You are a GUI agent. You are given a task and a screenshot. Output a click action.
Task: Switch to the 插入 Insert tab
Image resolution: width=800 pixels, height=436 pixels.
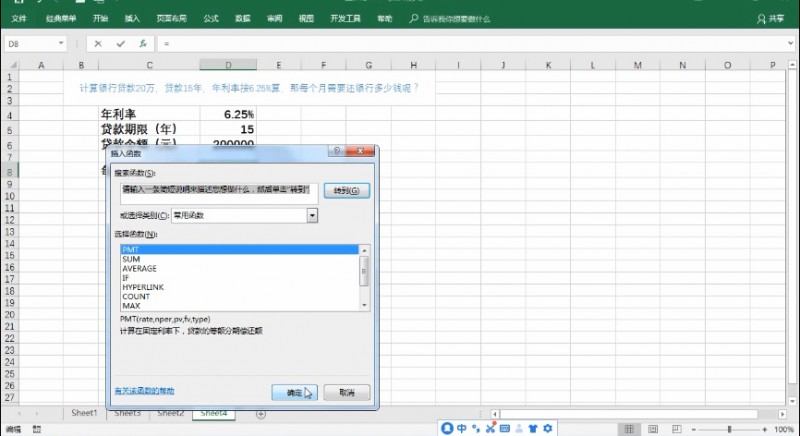tap(132, 18)
